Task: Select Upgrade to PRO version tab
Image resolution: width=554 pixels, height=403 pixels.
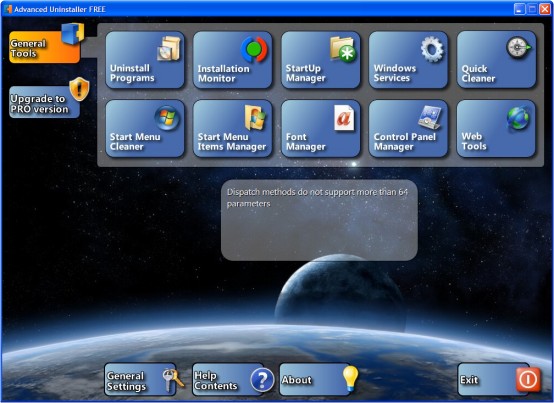Action: coord(45,102)
